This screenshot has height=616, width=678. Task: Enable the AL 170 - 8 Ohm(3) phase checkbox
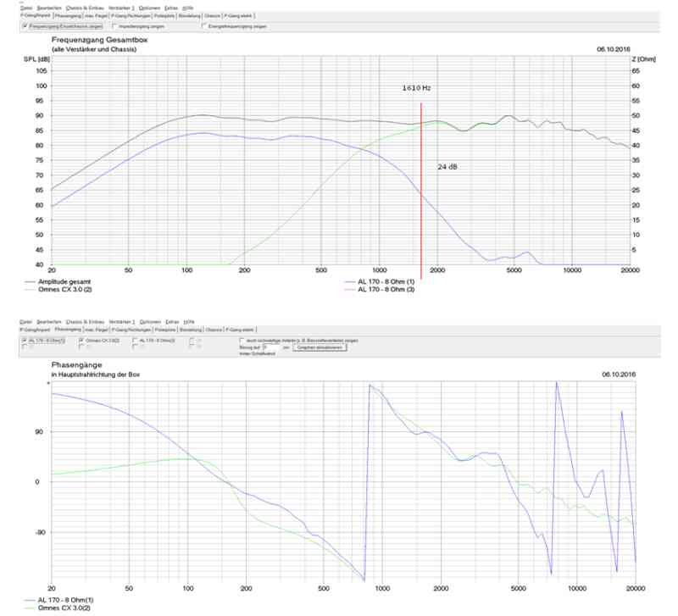[x=135, y=341]
